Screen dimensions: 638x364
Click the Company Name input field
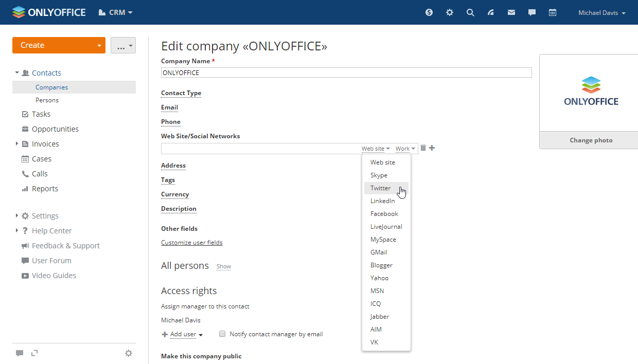(346, 72)
